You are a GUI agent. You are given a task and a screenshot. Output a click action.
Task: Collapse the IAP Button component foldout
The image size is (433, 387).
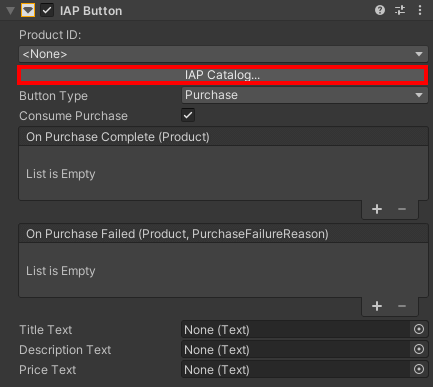tap(11, 11)
